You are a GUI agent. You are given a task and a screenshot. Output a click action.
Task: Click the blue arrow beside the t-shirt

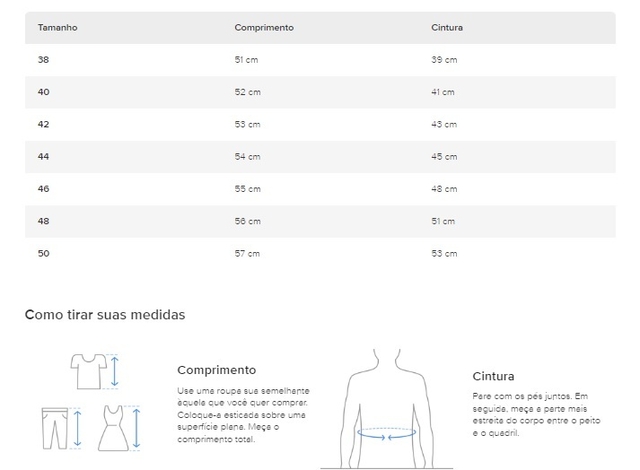pyautogui.click(x=115, y=371)
